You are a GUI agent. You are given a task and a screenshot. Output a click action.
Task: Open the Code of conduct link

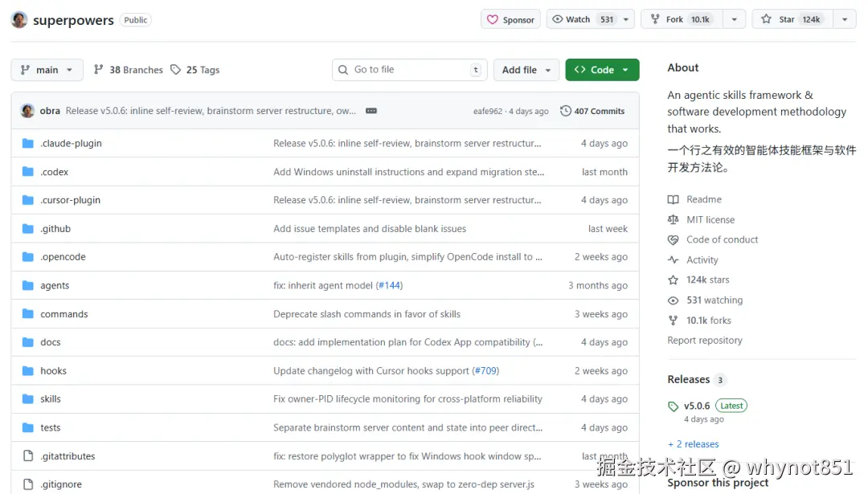[723, 239]
